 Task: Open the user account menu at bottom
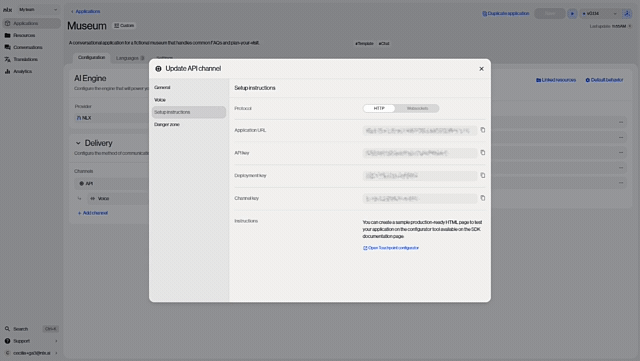pos(31,353)
